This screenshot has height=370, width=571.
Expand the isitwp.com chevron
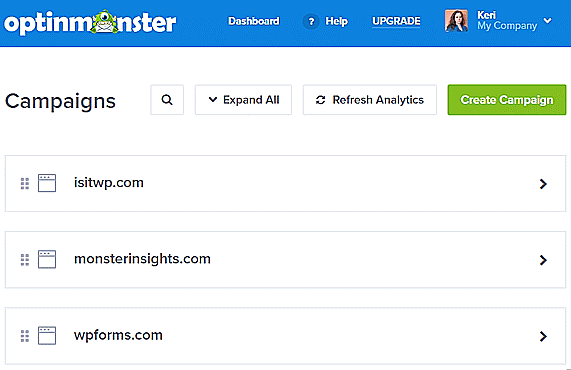point(543,184)
